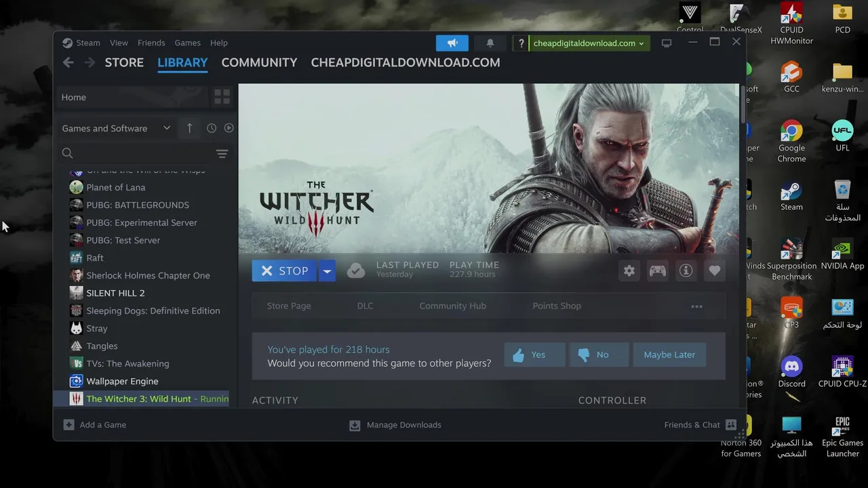Viewport: 868px width, 488px height.
Task: Open Friends & Chat
Action: 700,425
